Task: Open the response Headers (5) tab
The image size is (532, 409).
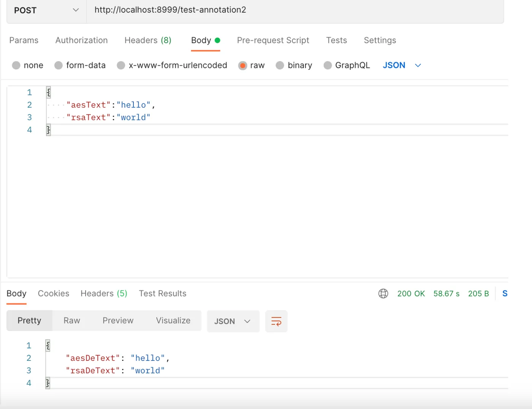Action: pyautogui.click(x=104, y=294)
